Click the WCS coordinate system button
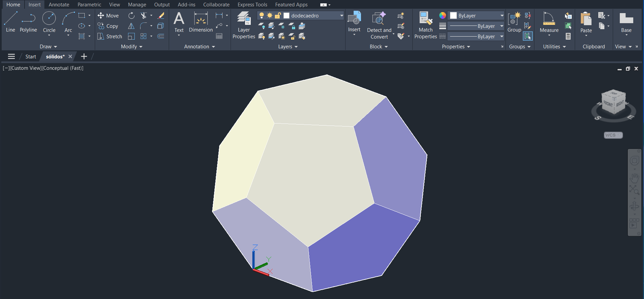This screenshot has width=644, height=299. click(613, 135)
